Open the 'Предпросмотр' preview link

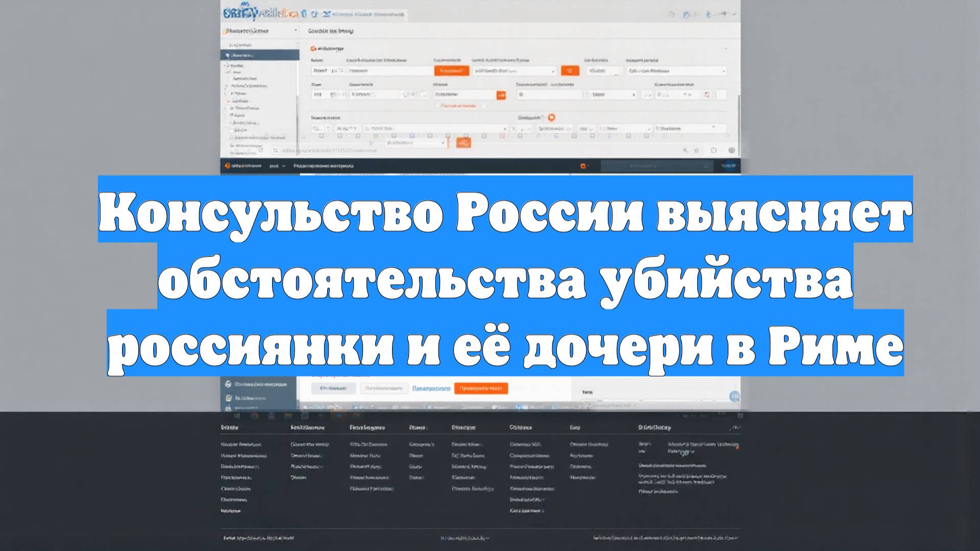coord(431,389)
